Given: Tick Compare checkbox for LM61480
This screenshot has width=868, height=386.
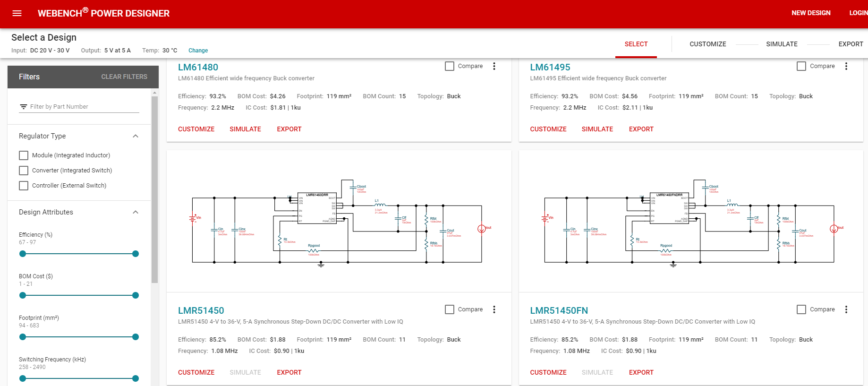Looking at the screenshot, I should [x=450, y=66].
